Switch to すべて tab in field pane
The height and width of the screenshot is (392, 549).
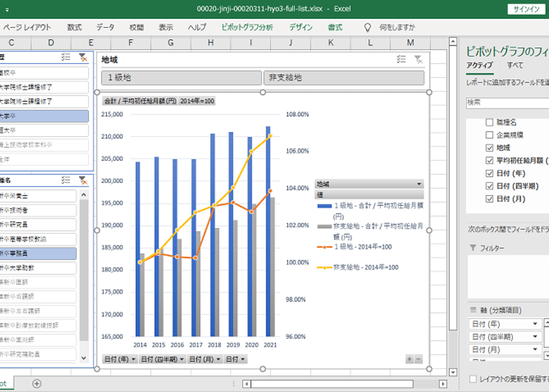(x=515, y=65)
